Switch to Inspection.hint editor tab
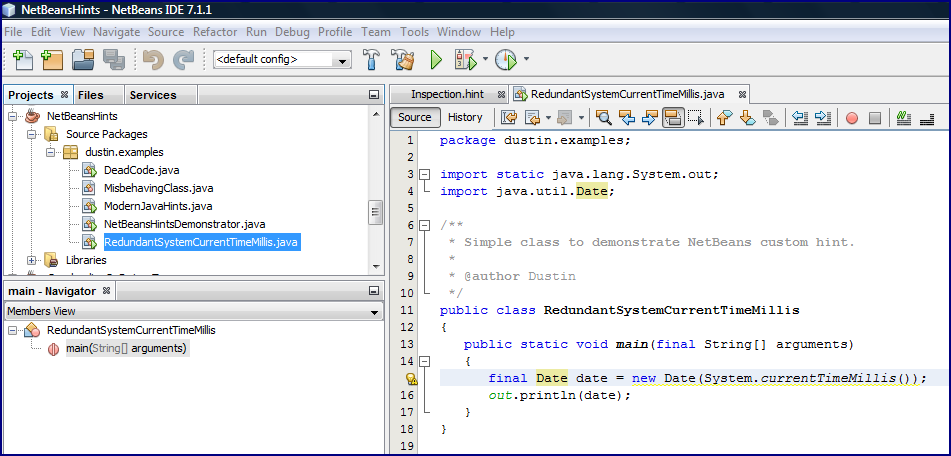 (x=447, y=94)
